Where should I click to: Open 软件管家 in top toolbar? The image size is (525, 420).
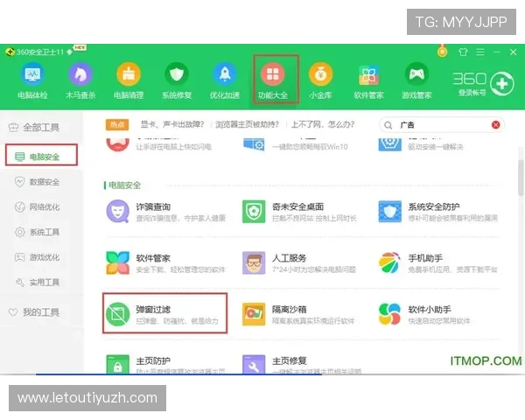tap(368, 80)
